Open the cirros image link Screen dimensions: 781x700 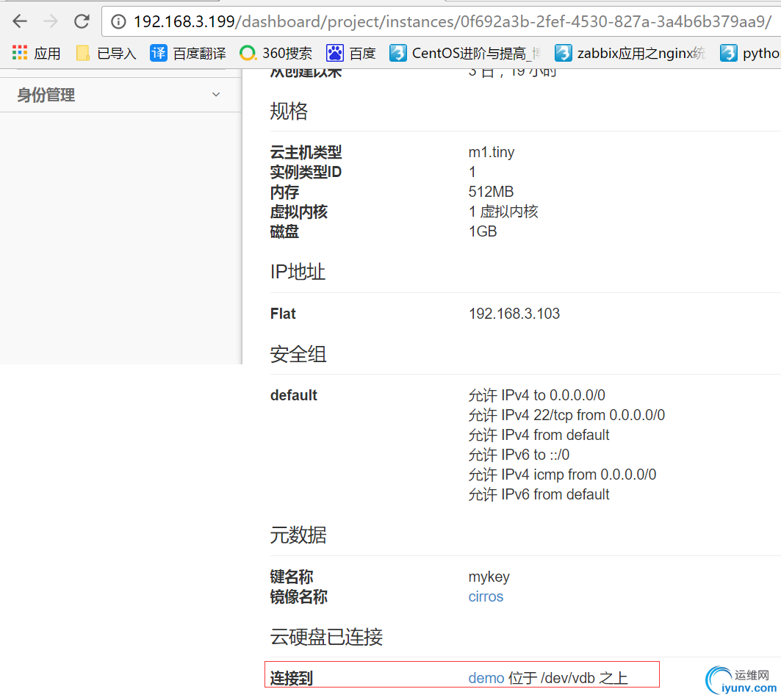486,596
